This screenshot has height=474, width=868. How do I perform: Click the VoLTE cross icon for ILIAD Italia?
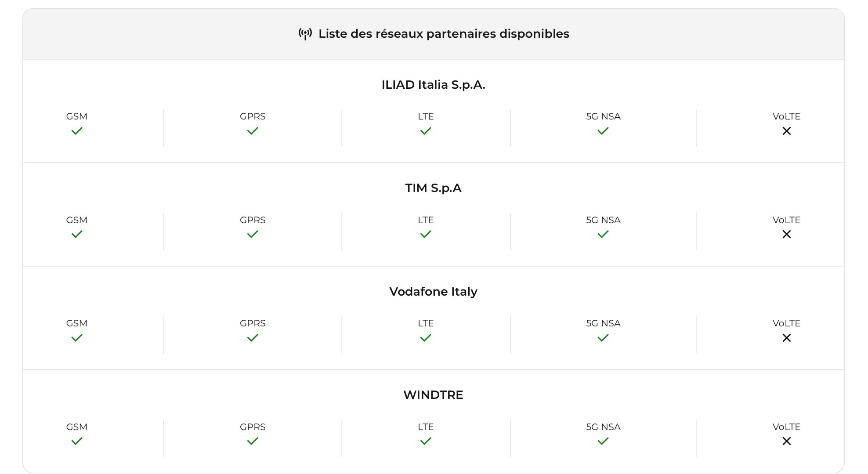(x=787, y=131)
